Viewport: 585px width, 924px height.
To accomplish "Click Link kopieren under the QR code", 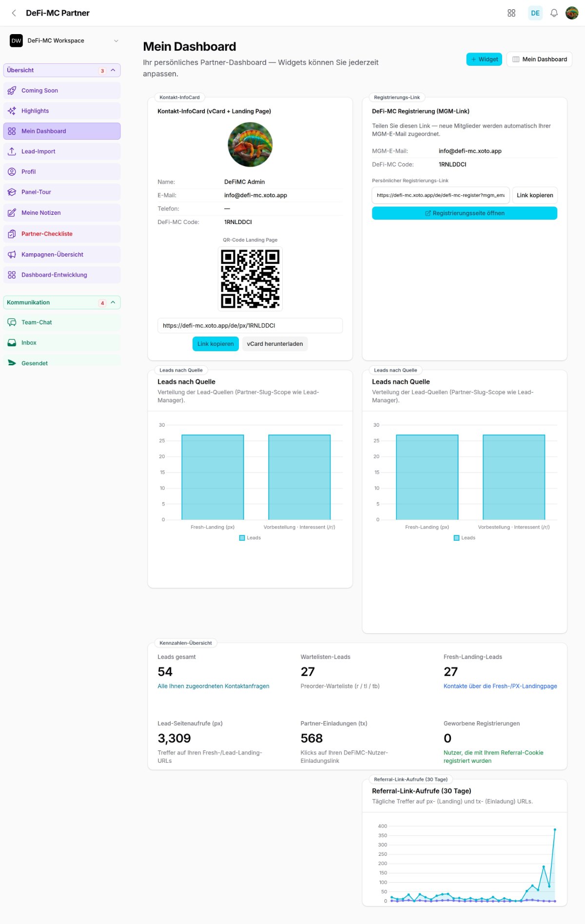I will (215, 344).
